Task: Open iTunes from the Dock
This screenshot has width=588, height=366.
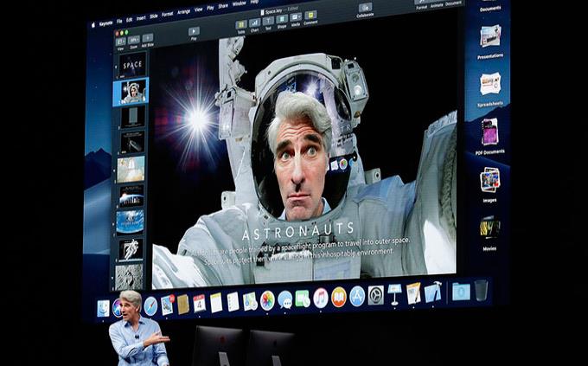Action: click(x=321, y=298)
